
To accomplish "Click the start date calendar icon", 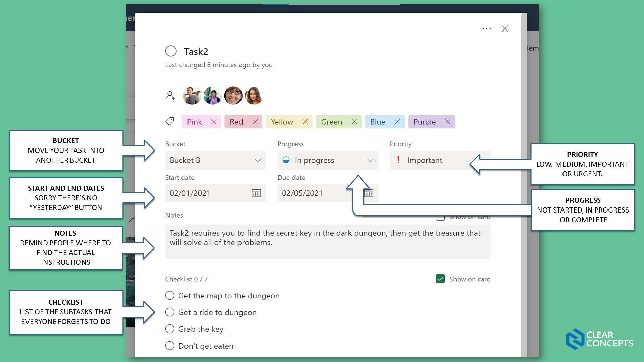I will click(x=257, y=193).
